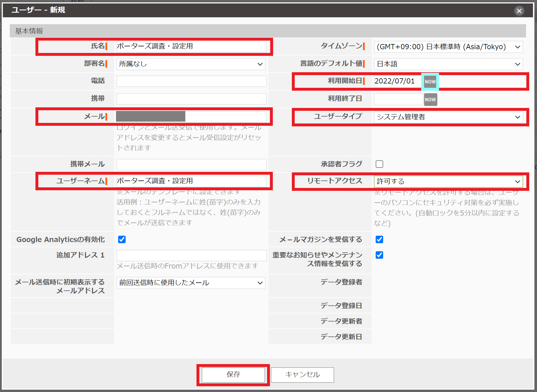The width and height of the screenshot is (537, 392).
Task: Click into the 追加アドレス 1 input field
Action: [191, 255]
